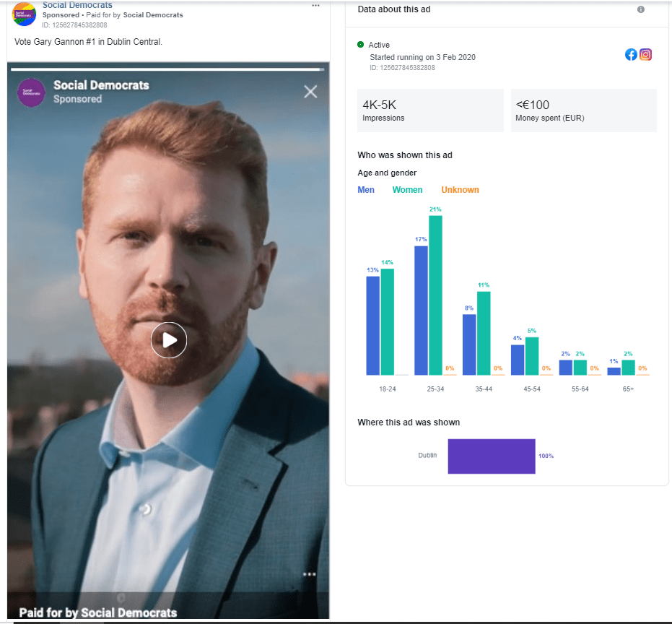Click the info icon beside Data about this ad
672x624 pixels.
[x=641, y=9]
